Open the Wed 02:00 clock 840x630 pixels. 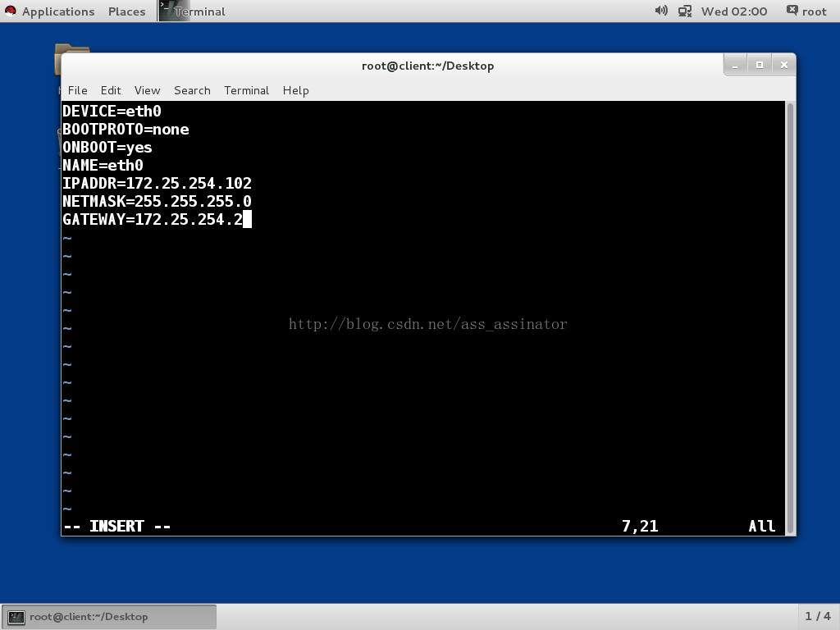[734, 11]
